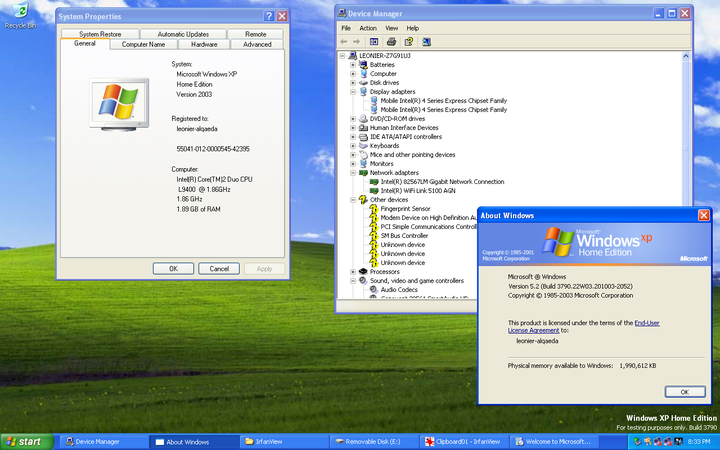Switch to the Computer Name tab
Screen dimensions: 720x450
pos(143,44)
